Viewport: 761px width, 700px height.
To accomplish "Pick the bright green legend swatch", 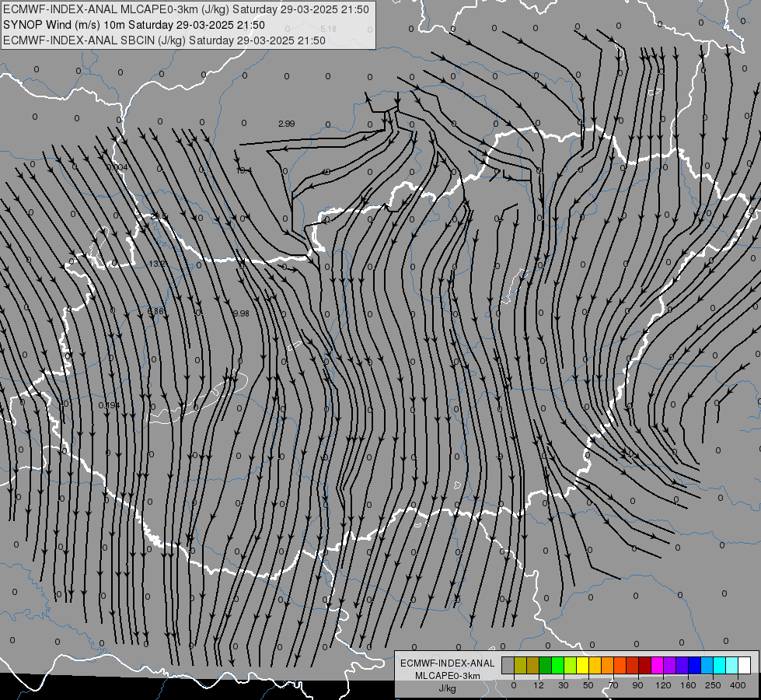I will coord(557,665).
